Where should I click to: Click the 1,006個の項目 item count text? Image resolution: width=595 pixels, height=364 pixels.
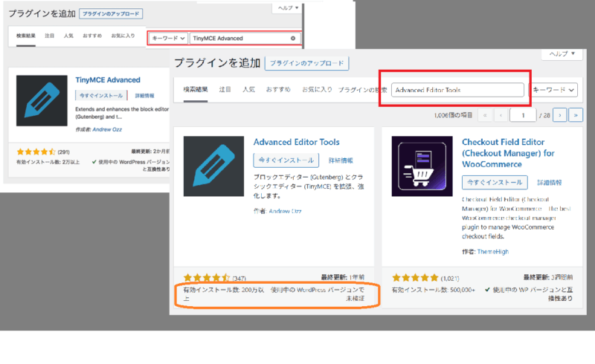tap(453, 115)
